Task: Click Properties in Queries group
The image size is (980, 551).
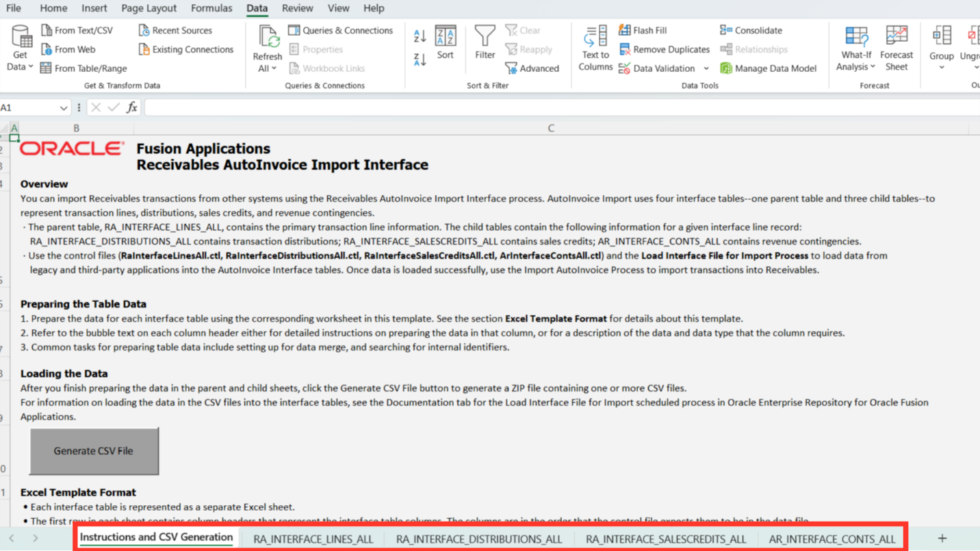Action: point(315,49)
